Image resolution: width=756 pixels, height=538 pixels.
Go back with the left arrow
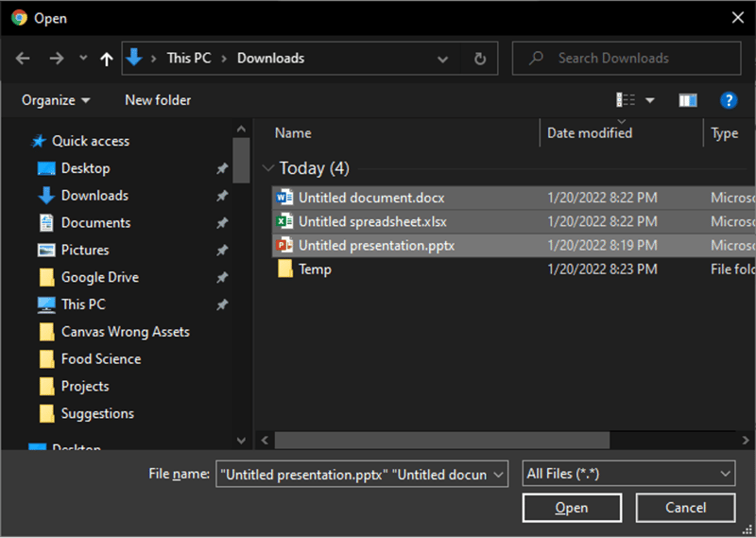(23, 59)
